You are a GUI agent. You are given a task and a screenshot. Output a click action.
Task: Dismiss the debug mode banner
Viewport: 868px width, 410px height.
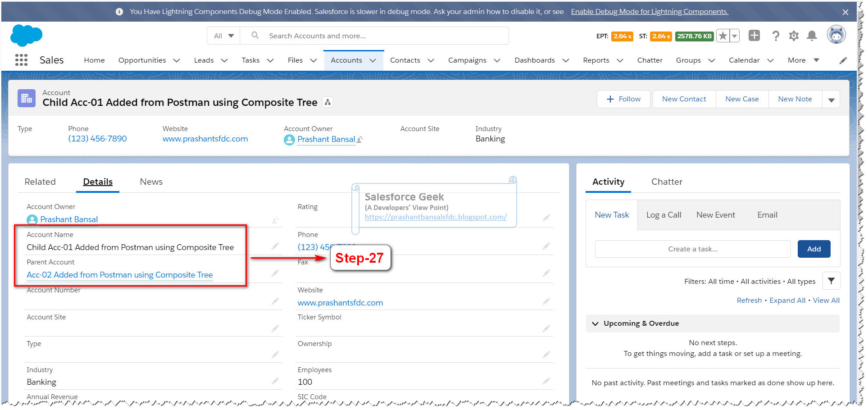click(x=845, y=12)
